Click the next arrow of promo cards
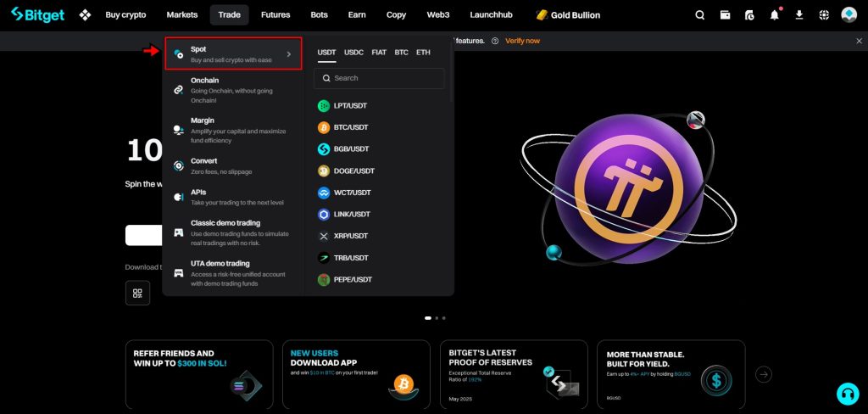 (764, 375)
